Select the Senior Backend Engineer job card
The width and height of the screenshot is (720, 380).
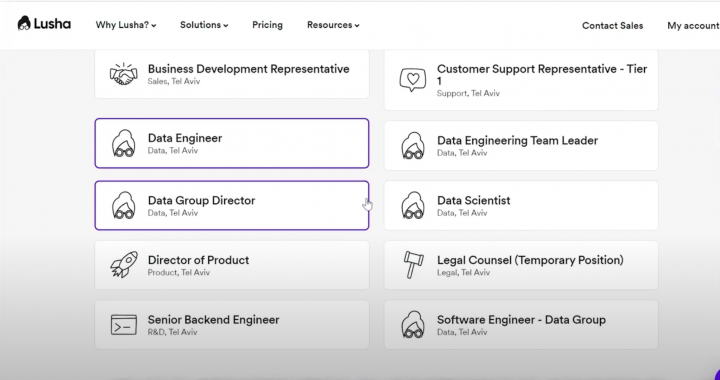coord(232,324)
